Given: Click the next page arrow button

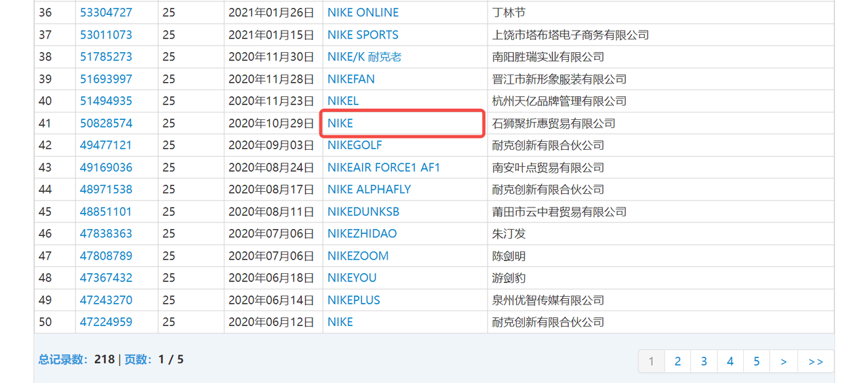Looking at the screenshot, I should pos(784,361).
